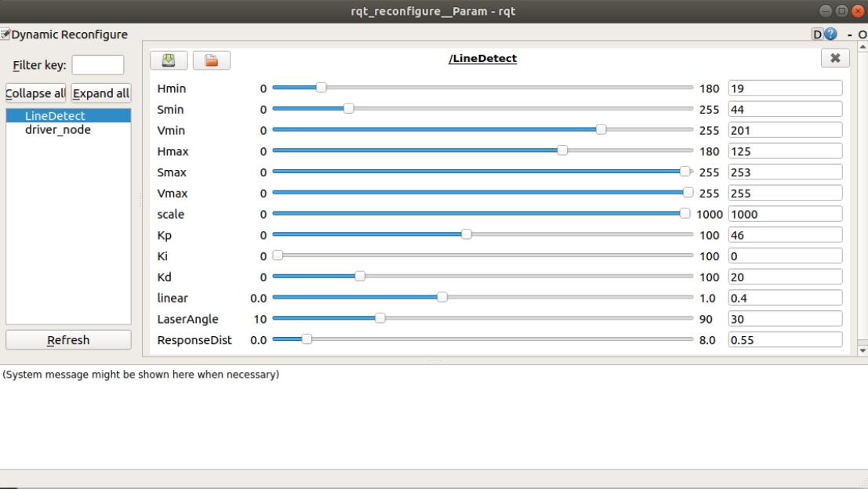The height and width of the screenshot is (489, 868).
Task: Click the Hmax slider handle
Action: pyautogui.click(x=562, y=150)
